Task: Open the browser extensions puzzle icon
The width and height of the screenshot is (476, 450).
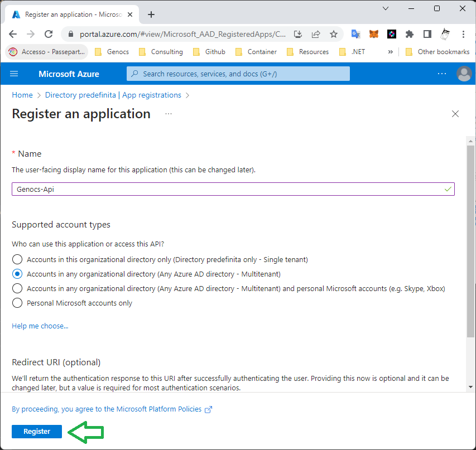Action: (410, 34)
